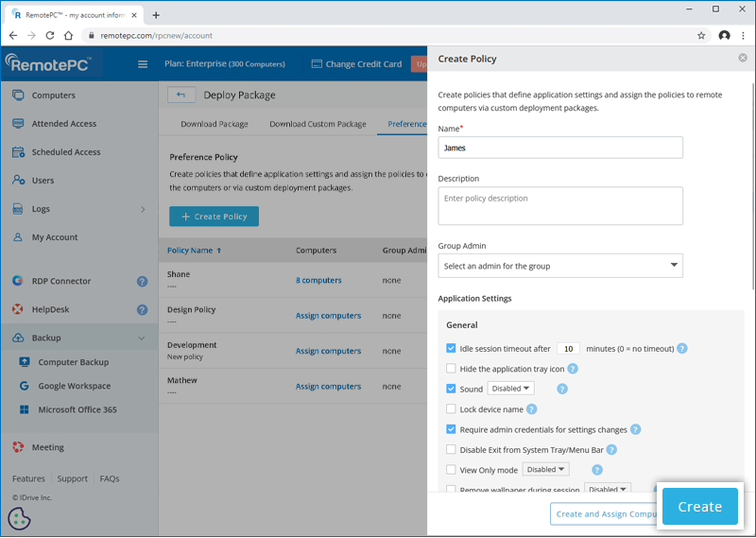Viewport: 756px width, 538px height.
Task: Open the Group Admin dropdown
Action: [560, 266]
